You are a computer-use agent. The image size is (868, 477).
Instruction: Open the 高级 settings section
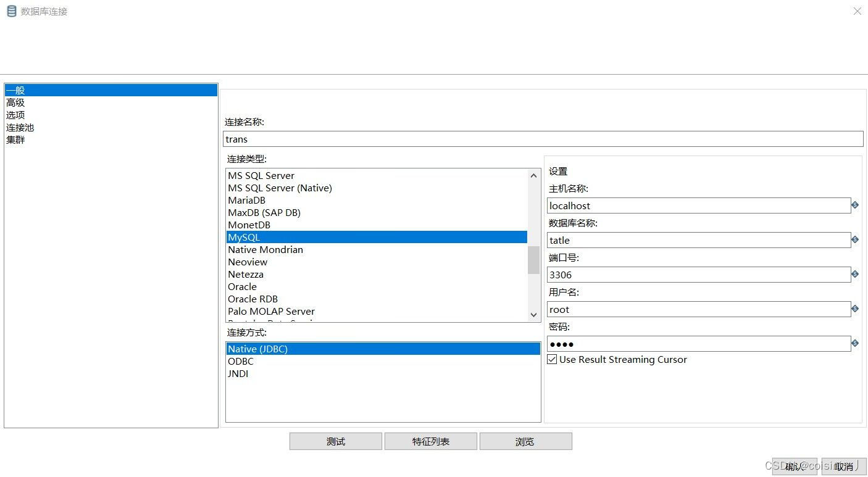(16, 102)
